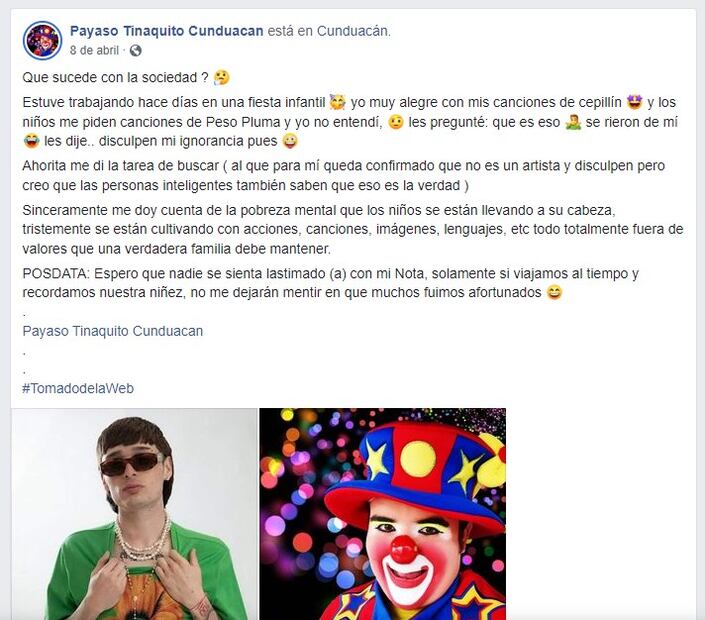Open the #TomadodelaWeb hashtag
The image size is (705, 620).
coord(78,388)
